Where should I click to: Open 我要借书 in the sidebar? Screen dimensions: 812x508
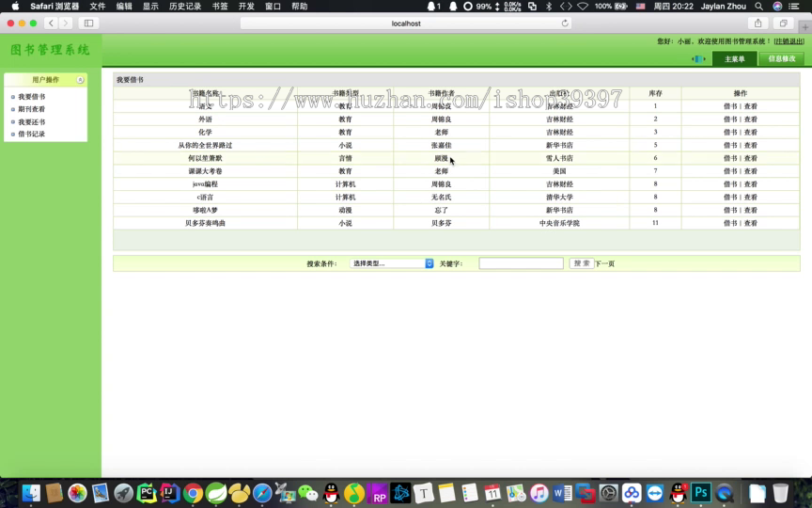click(32, 96)
